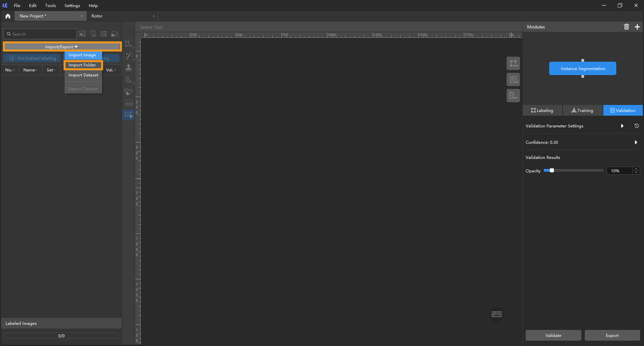Select the polygon labeling tool
The height and width of the screenshot is (346, 644).
pos(128,44)
